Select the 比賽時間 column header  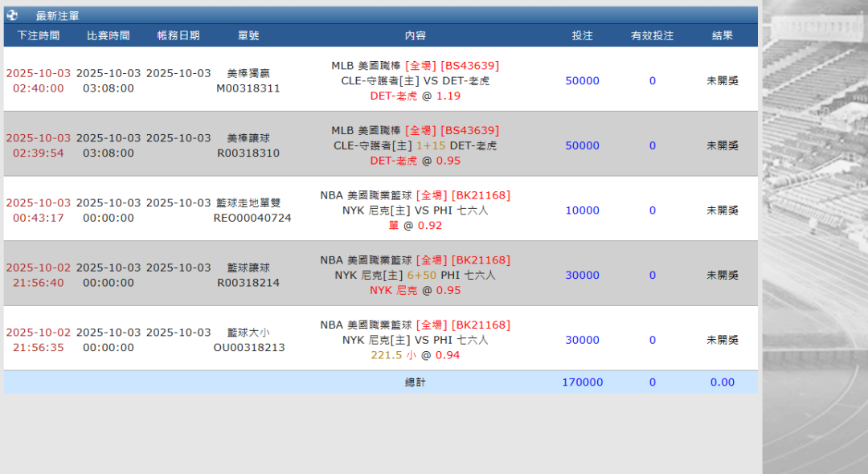(x=108, y=35)
